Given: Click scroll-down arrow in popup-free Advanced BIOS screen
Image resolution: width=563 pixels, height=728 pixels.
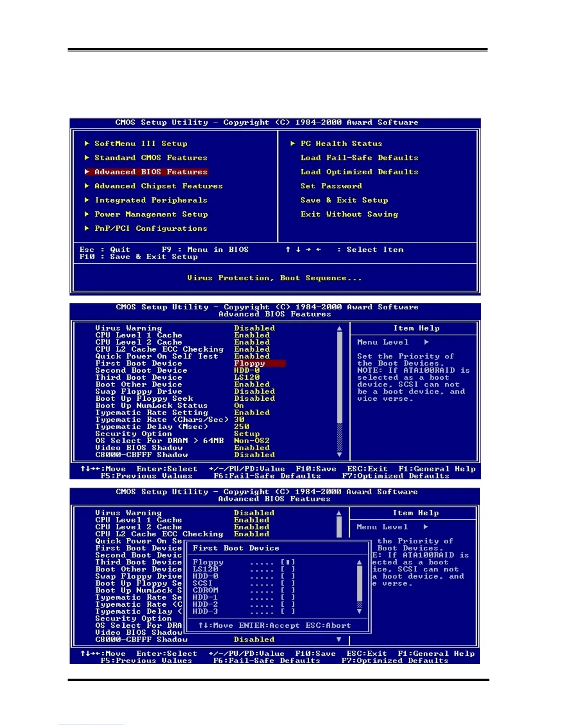Looking at the screenshot, I should point(339,455).
